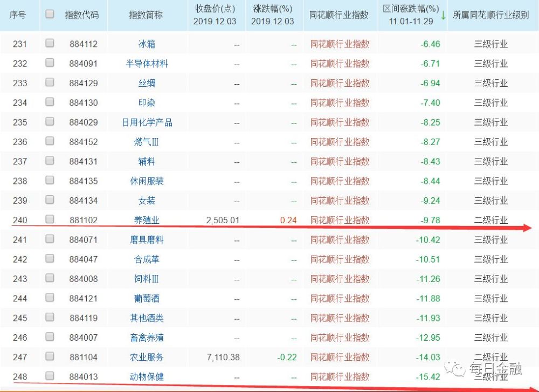Image resolution: width=539 pixels, height=392 pixels.
Task: Select the -6.46 interval change value
Action: (x=430, y=44)
